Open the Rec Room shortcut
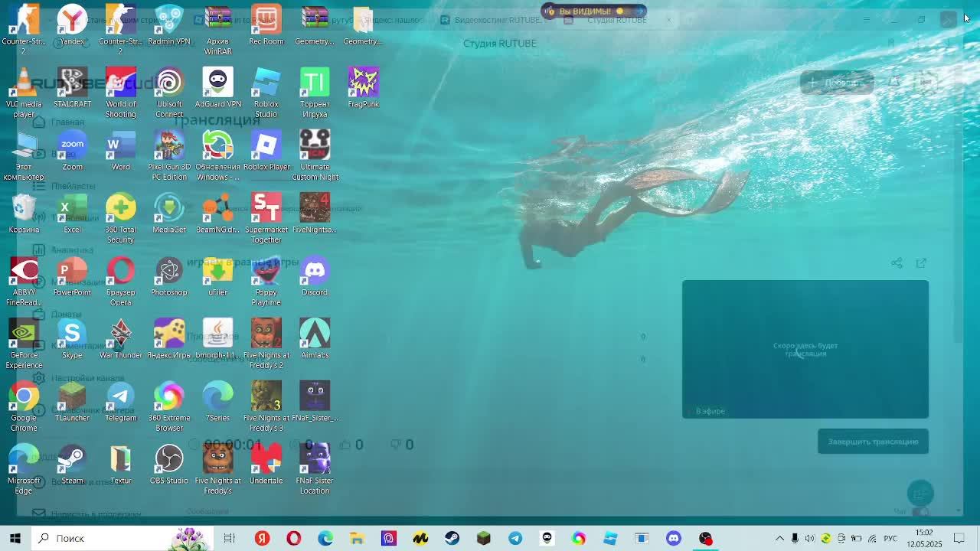The width and height of the screenshot is (980, 551). [266, 25]
